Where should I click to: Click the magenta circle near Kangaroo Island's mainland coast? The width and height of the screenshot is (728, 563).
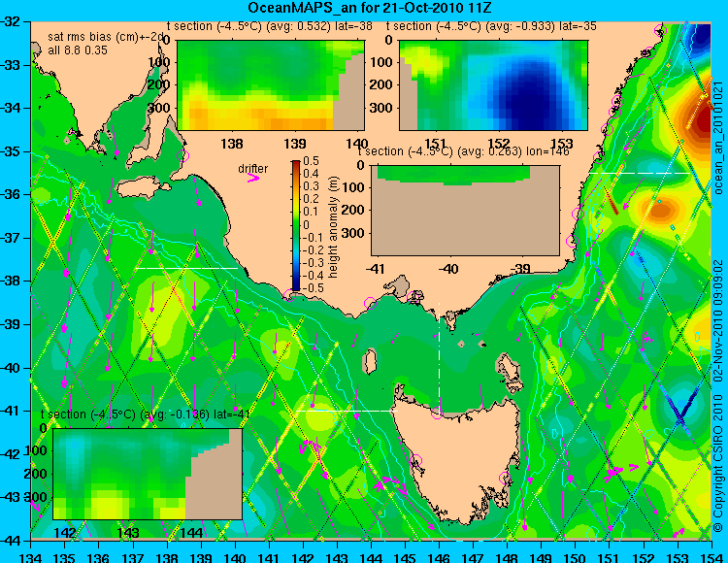point(183,155)
